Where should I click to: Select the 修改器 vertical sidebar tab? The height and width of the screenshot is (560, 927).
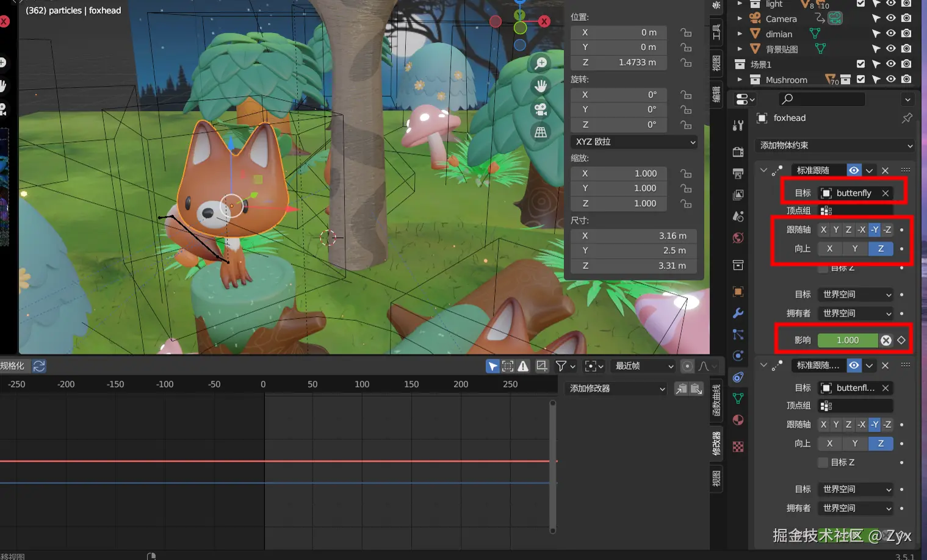716,443
